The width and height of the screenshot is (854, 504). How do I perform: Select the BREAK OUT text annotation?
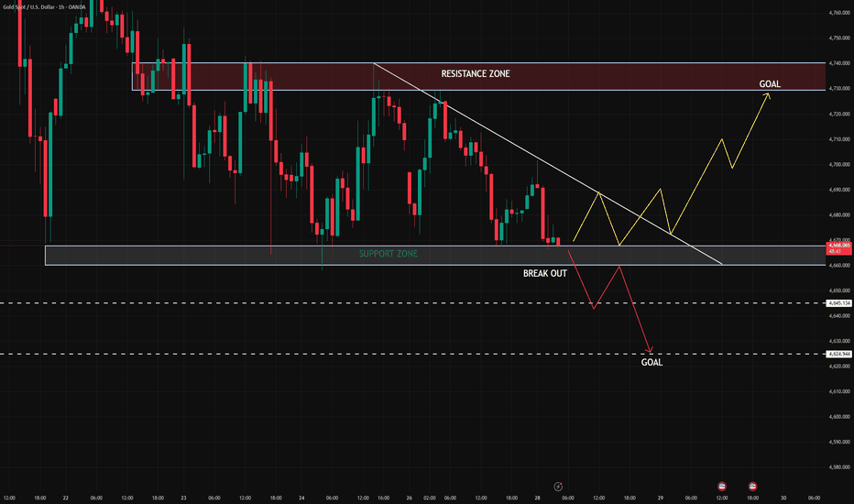click(x=544, y=273)
